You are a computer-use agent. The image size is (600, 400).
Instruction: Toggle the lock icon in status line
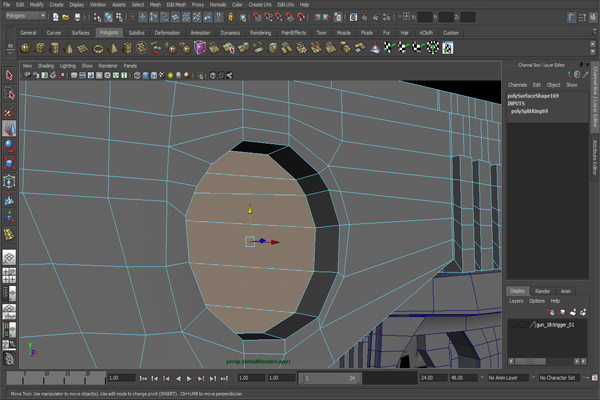(x=231, y=17)
